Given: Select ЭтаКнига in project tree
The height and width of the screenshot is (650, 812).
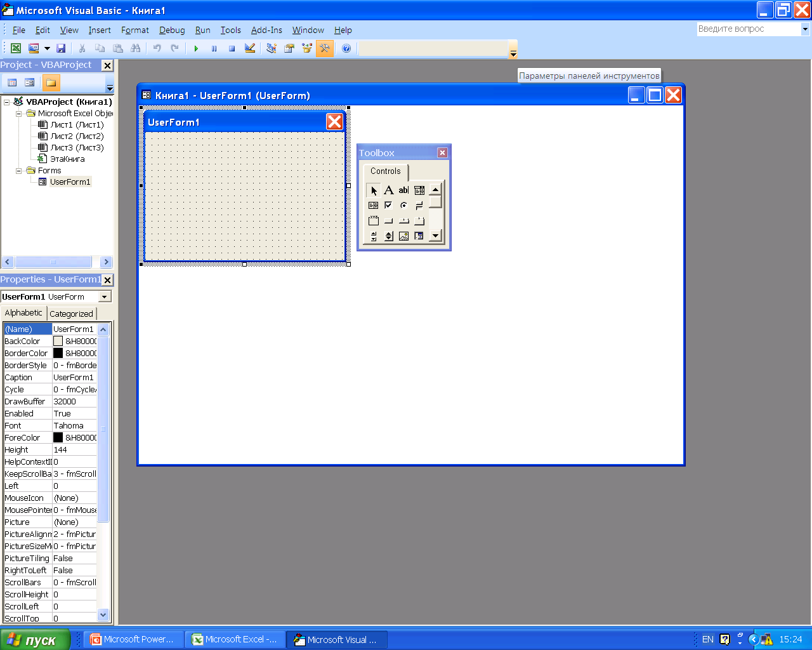Looking at the screenshot, I should click(x=67, y=159).
